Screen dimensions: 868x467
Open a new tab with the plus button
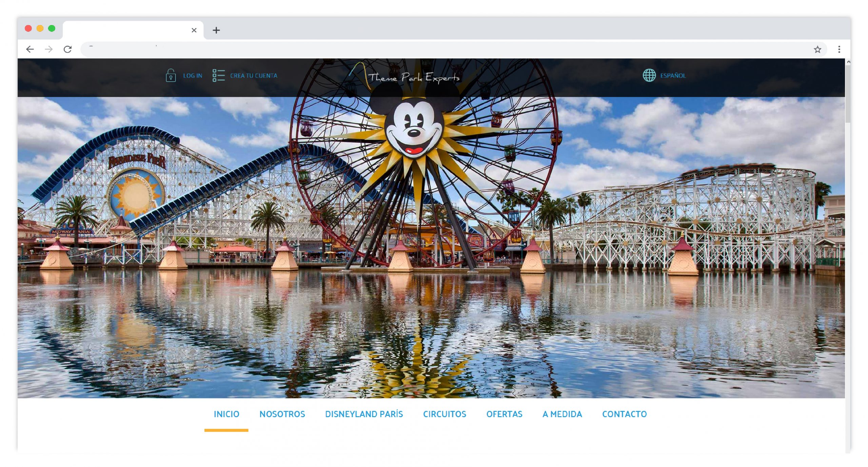tap(216, 30)
